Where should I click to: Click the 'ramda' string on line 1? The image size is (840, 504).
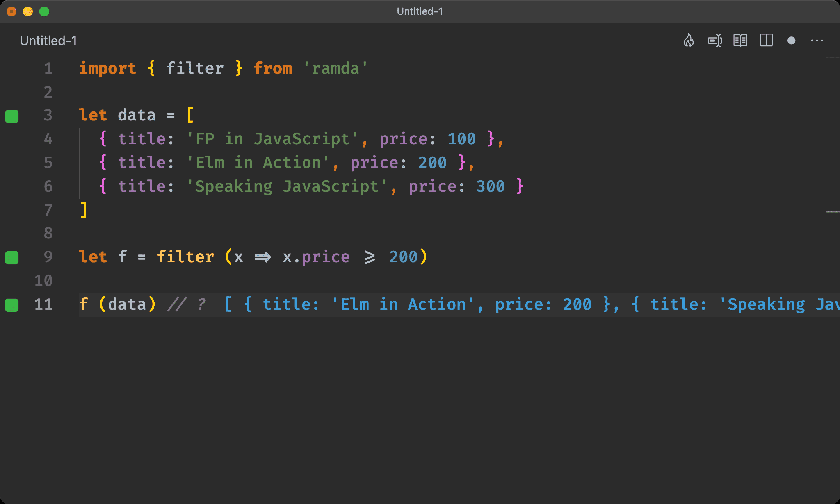[336, 68]
